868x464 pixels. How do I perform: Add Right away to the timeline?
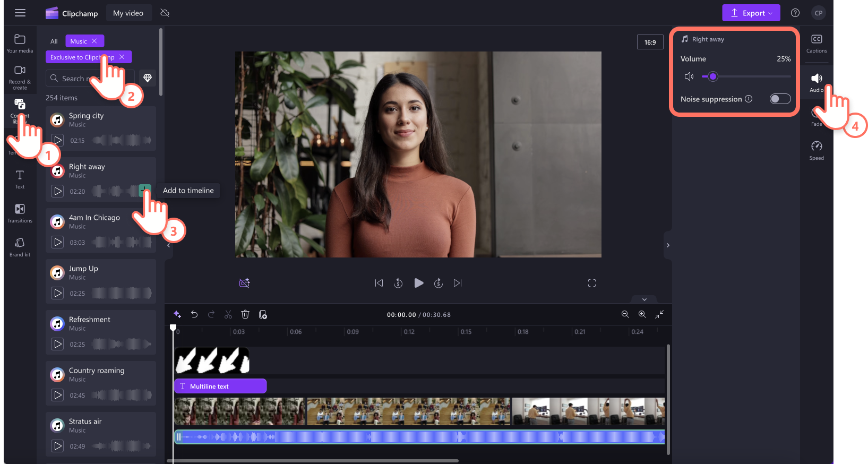pos(145,190)
